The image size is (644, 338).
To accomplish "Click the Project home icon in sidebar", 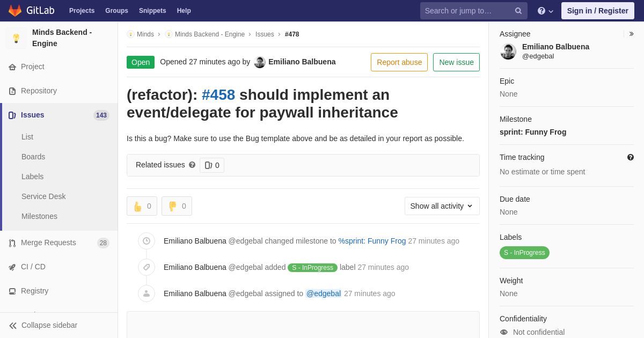I will tap(12, 67).
